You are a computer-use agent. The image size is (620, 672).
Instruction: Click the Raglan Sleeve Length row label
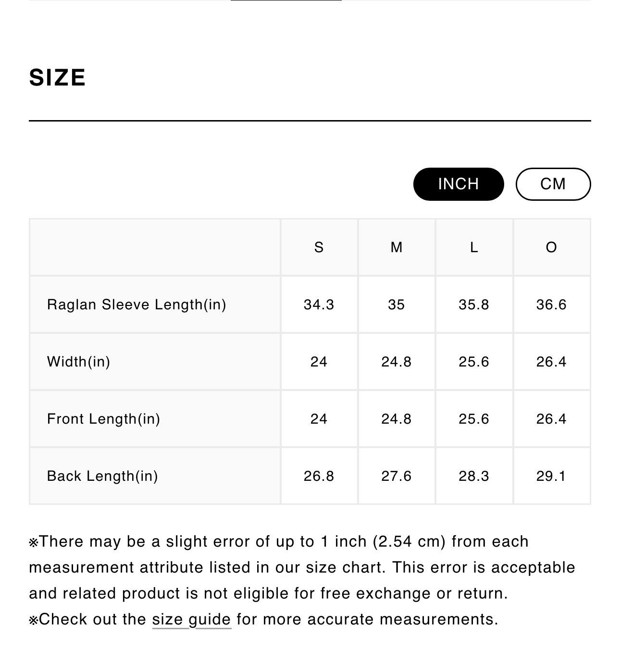tap(136, 305)
